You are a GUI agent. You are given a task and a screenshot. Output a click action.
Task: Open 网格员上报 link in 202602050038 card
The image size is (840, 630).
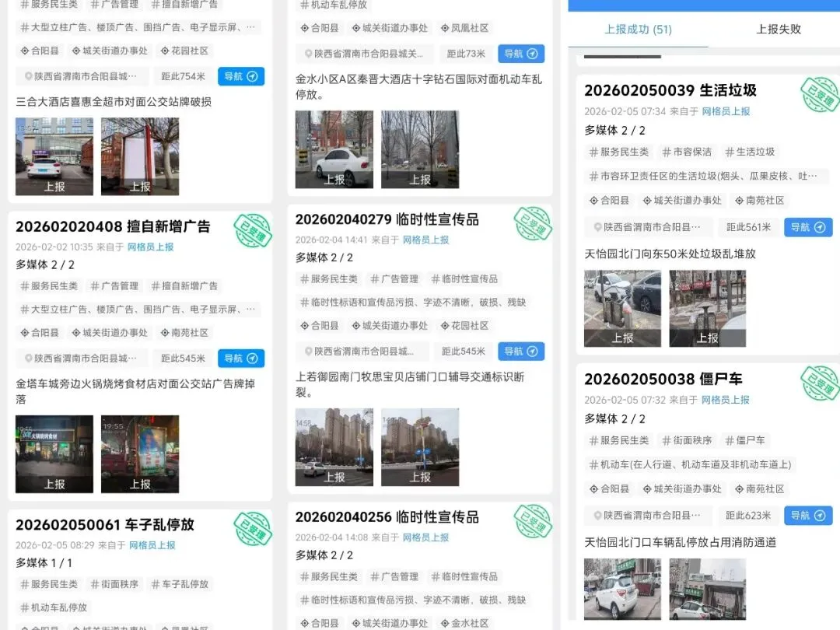726,401
